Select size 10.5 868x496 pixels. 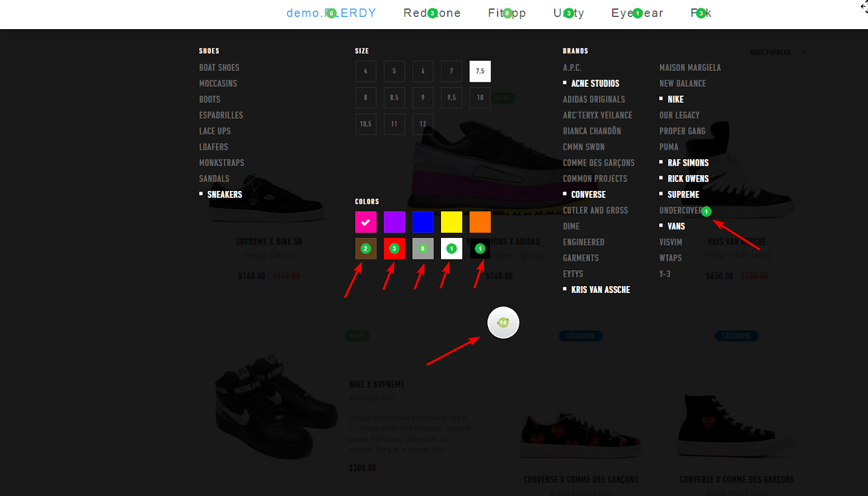pos(366,124)
